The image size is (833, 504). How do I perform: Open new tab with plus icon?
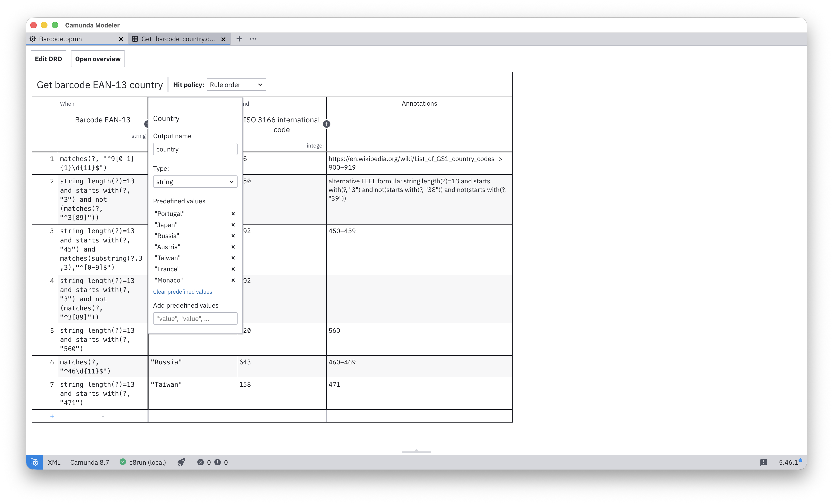pyautogui.click(x=239, y=39)
